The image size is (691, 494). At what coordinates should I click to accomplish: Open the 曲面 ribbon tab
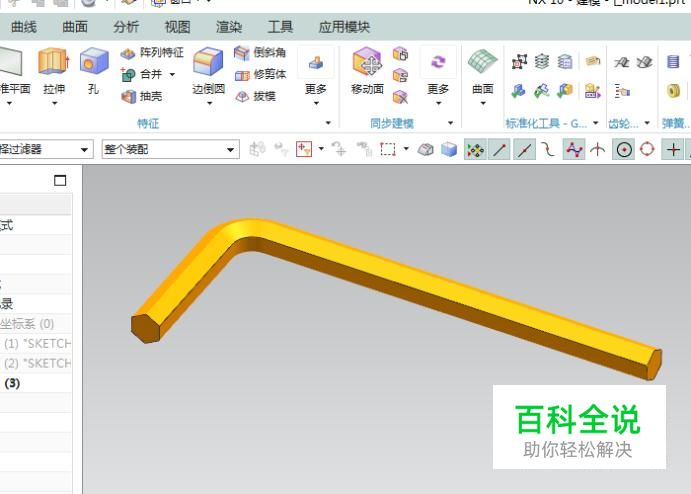pos(75,27)
